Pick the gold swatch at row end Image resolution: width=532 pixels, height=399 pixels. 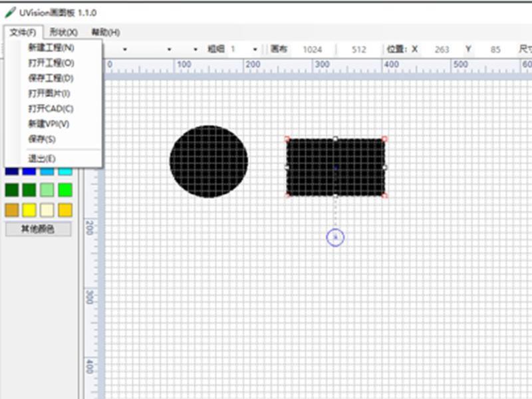65,210
